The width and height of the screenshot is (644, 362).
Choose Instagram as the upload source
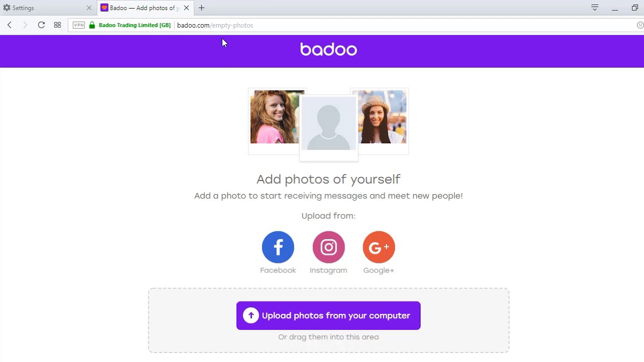tap(329, 247)
